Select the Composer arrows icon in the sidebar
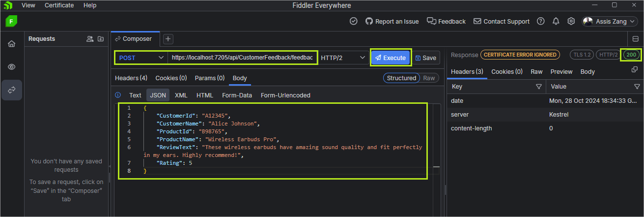Viewport: 644px width, 217px height. (x=12, y=90)
